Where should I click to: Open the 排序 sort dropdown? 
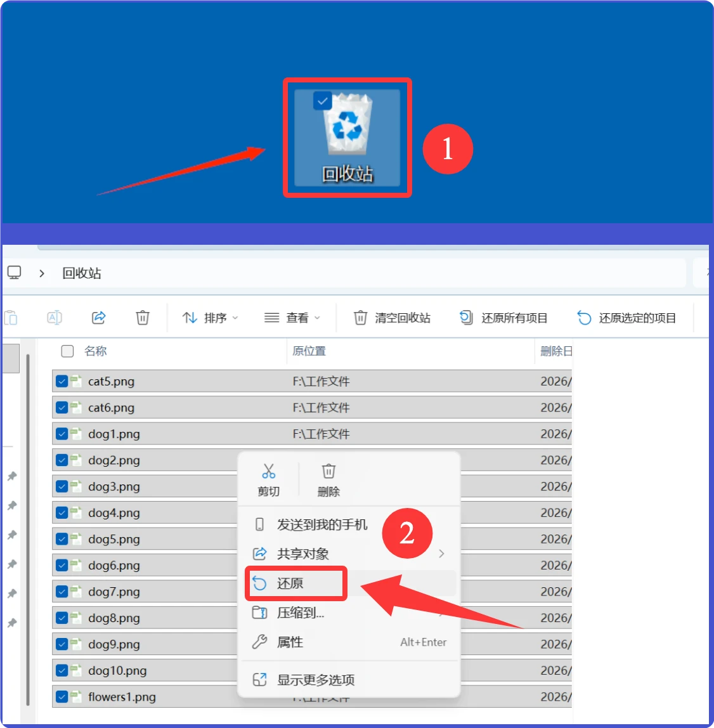click(x=211, y=318)
